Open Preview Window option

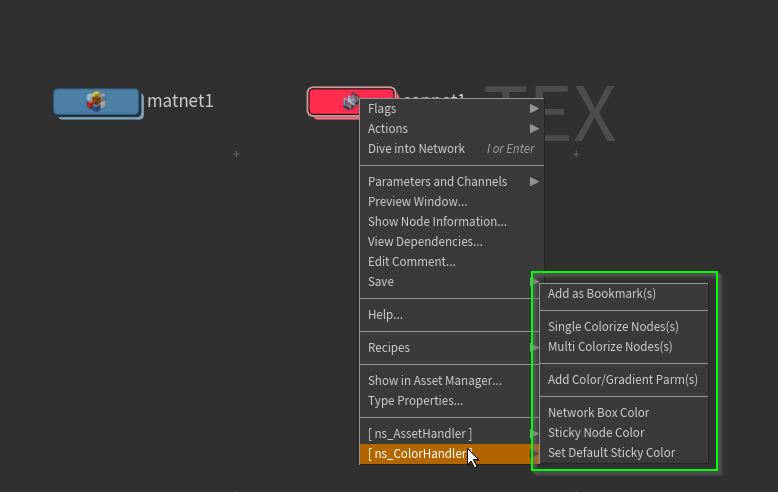(x=417, y=202)
